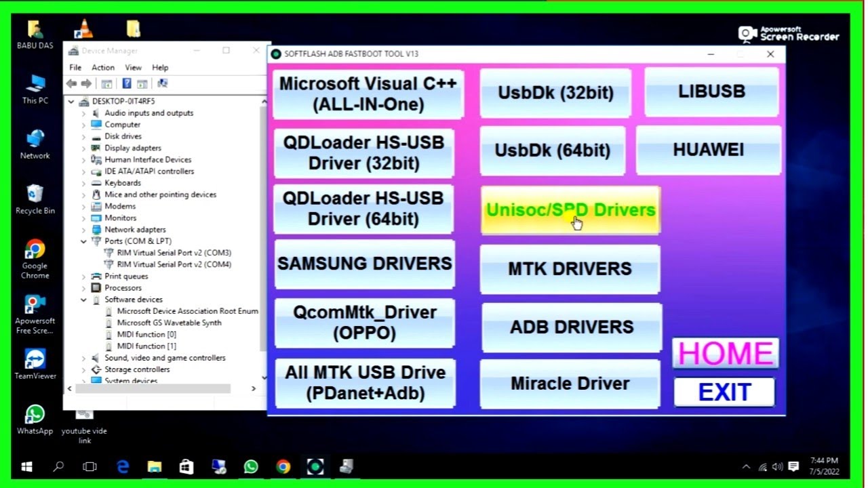Install QDLoader HS-USB Driver (32bit)
The width and height of the screenshot is (868, 488).
(363, 153)
